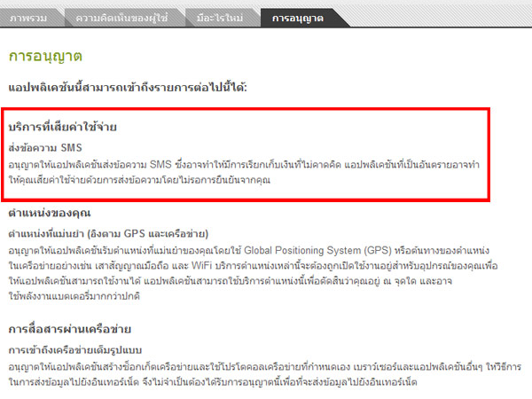
Task: Switch to the ความคิดเห็นของผู้ใช้ tab
Action: 122,17
